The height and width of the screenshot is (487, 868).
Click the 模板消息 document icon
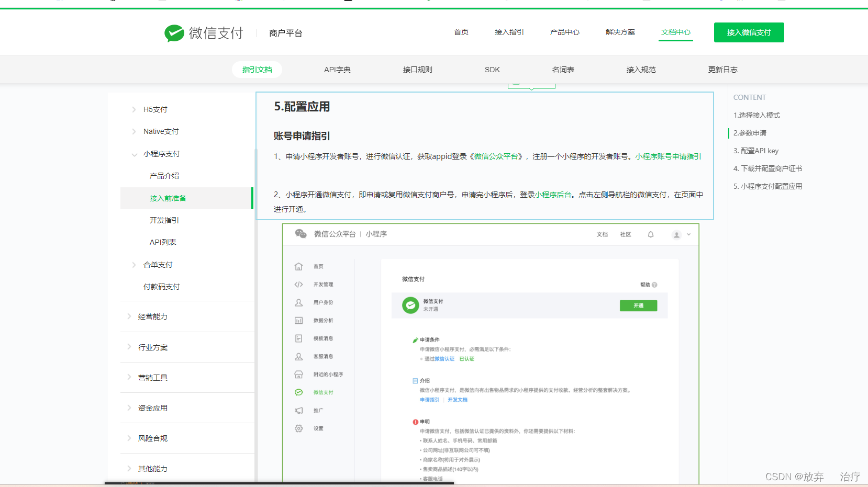[x=298, y=338]
